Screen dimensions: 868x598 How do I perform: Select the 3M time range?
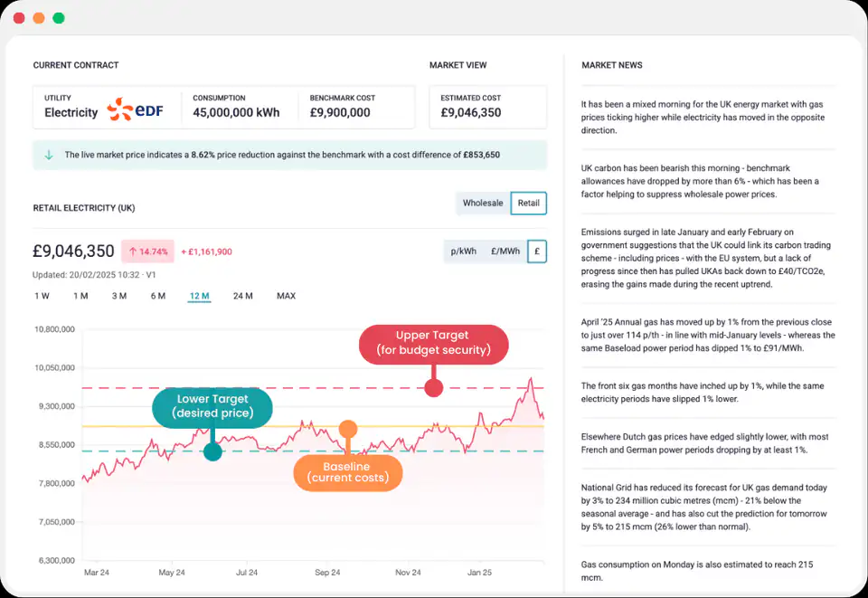click(x=118, y=295)
